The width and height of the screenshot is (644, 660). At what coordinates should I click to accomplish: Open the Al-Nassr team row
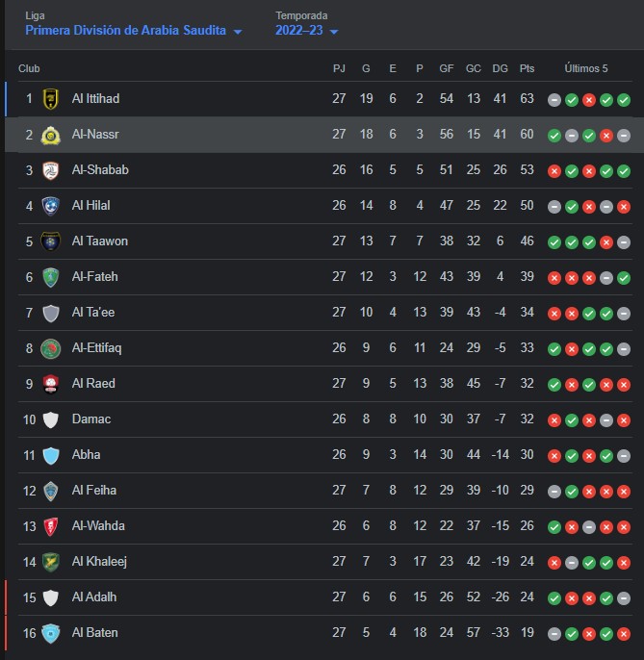pyautogui.click(x=324, y=135)
